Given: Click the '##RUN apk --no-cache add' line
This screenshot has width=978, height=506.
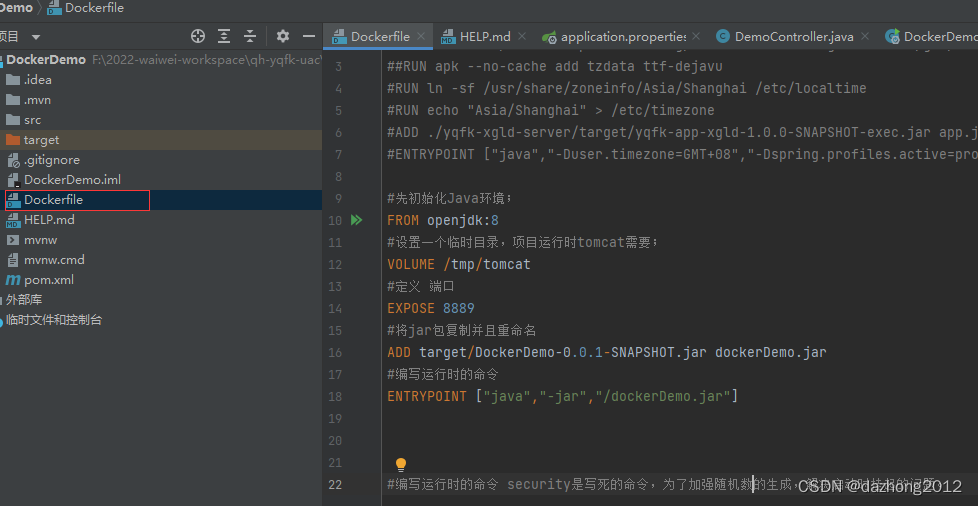Looking at the screenshot, I should pos(555,66).
